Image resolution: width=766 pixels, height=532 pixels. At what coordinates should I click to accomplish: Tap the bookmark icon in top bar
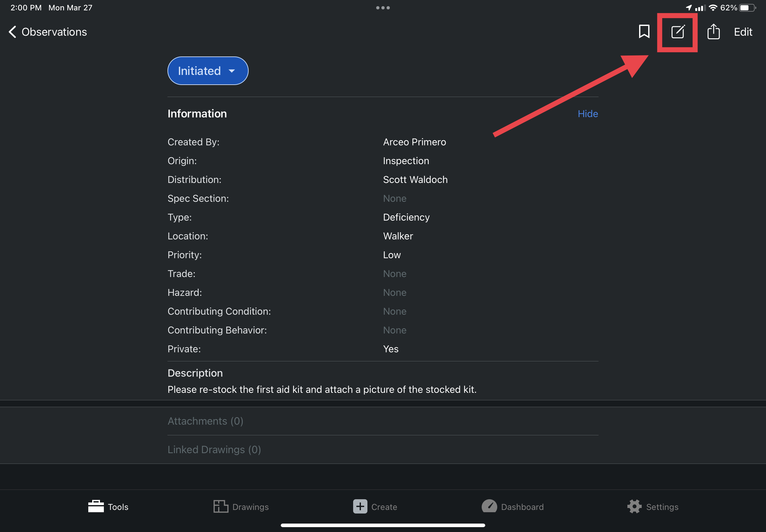click(644, 32)
